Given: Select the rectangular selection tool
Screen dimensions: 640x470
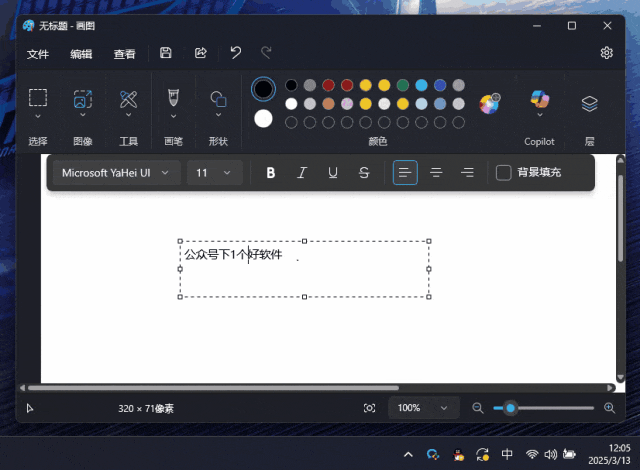Looking at the screenshot, I should pyautogui.click(x=38, y=98).
